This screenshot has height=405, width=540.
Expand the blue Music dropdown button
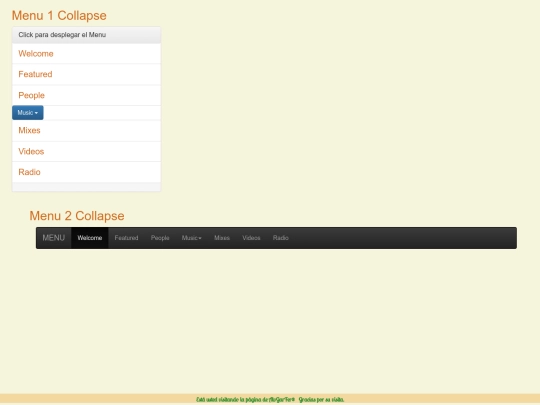tap(28, 113)
